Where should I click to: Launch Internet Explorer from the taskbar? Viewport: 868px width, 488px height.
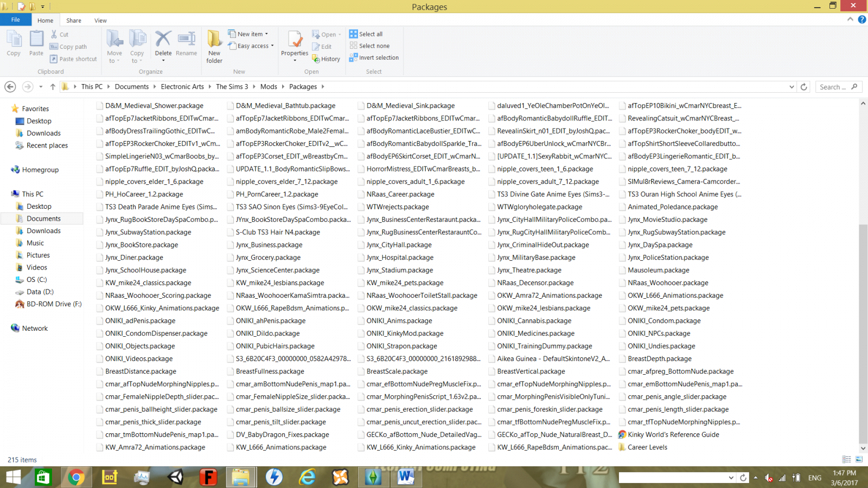(307, 477)
